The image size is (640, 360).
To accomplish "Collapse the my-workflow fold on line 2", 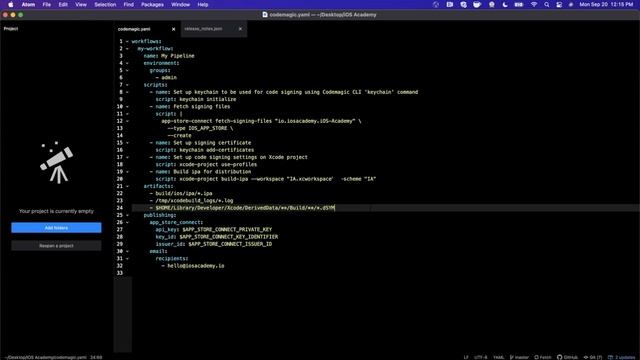I will (x=127, y=49).
